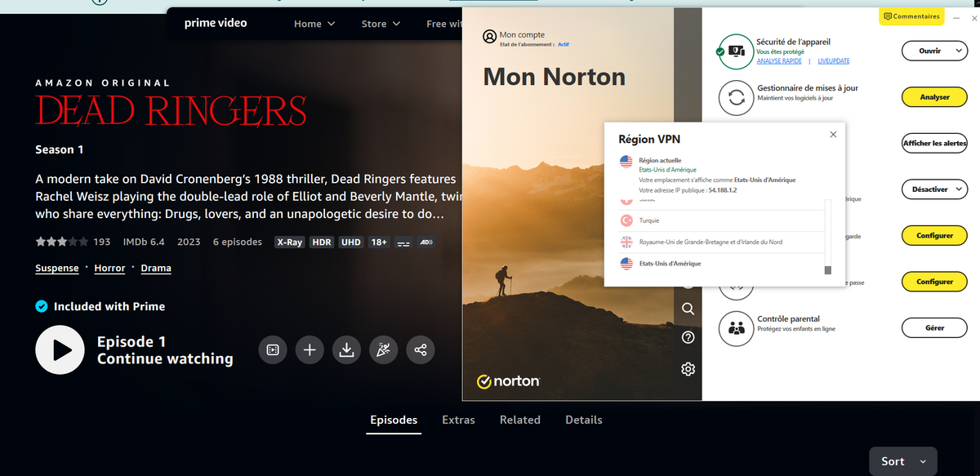Viewport: 980px width, 476px height.
Task: Click the prime video logo
Action: pos(216,23)
